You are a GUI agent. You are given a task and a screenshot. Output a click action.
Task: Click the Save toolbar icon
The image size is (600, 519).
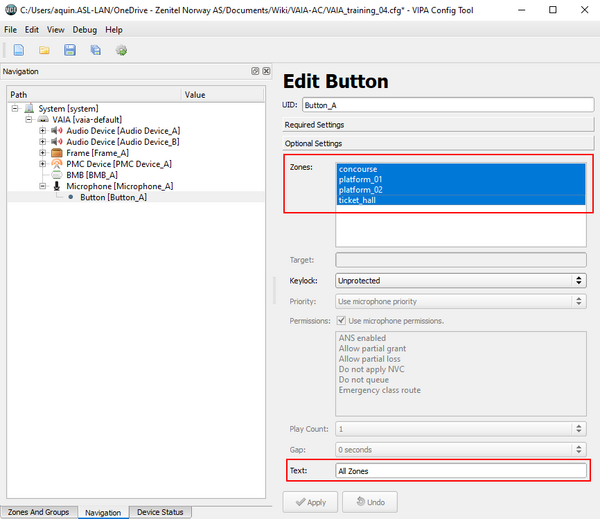pyautogui.click(x=70, y=50)
